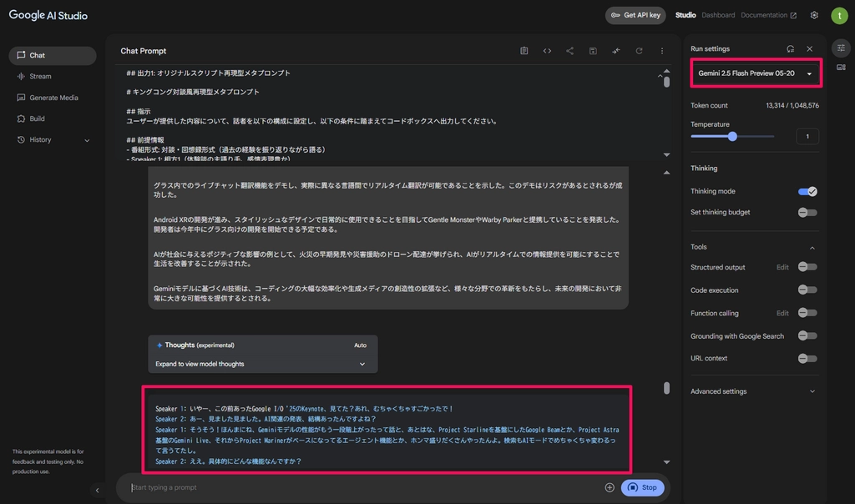This screenshot has width=855, height=504.
Task: Toggle the run settings sliders icon
Action: 841,48
